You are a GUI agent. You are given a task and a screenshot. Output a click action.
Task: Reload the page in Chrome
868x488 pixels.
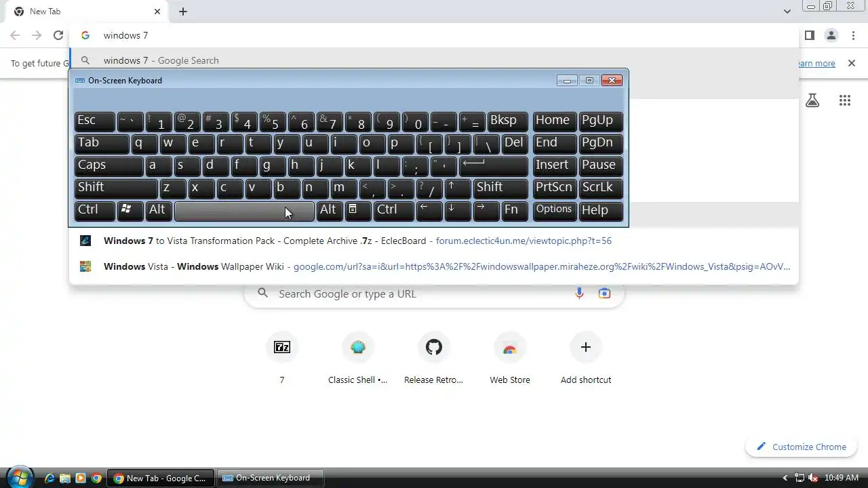point(58,35)
